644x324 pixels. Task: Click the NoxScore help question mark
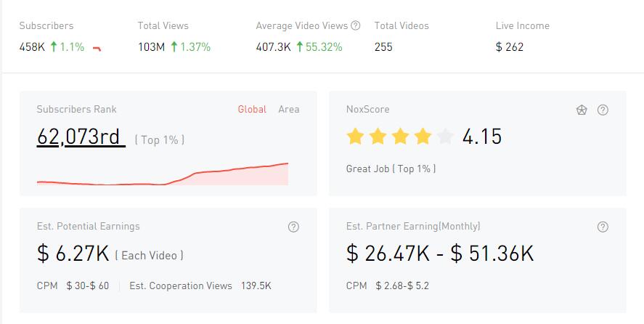pos(603,110)
